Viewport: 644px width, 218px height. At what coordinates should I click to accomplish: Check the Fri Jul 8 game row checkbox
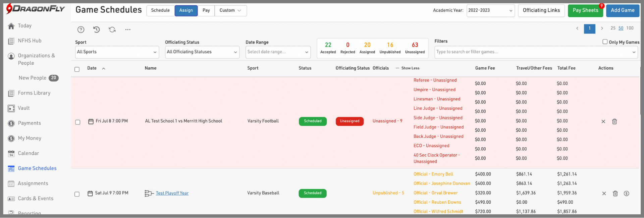tap(78, 122)
